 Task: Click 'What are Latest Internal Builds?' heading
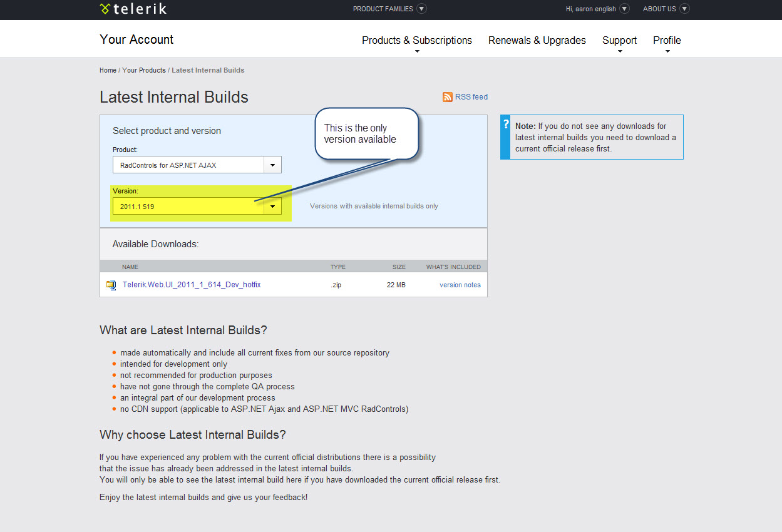tap(183, 330)
